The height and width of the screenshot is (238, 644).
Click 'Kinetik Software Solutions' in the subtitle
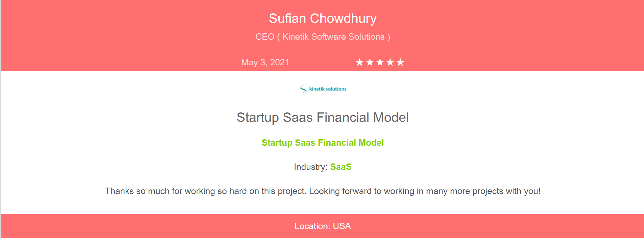[x=333, y=37]
